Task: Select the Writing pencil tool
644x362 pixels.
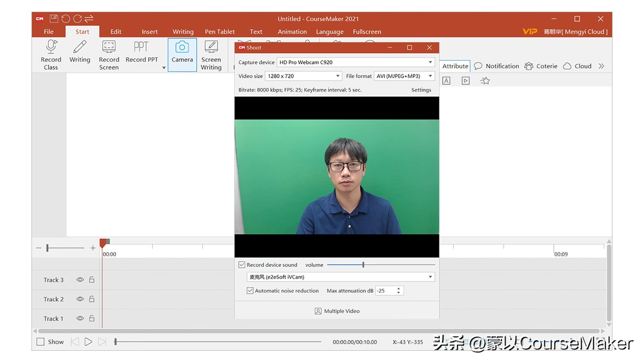Action: [x=79, y=47]
